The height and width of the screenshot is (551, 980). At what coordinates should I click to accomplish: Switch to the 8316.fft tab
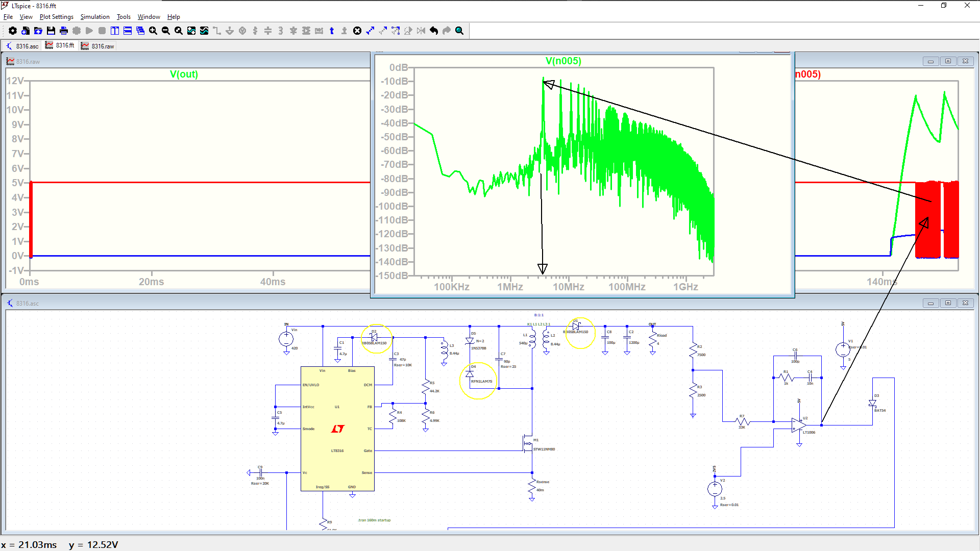(x=60, y=45)
